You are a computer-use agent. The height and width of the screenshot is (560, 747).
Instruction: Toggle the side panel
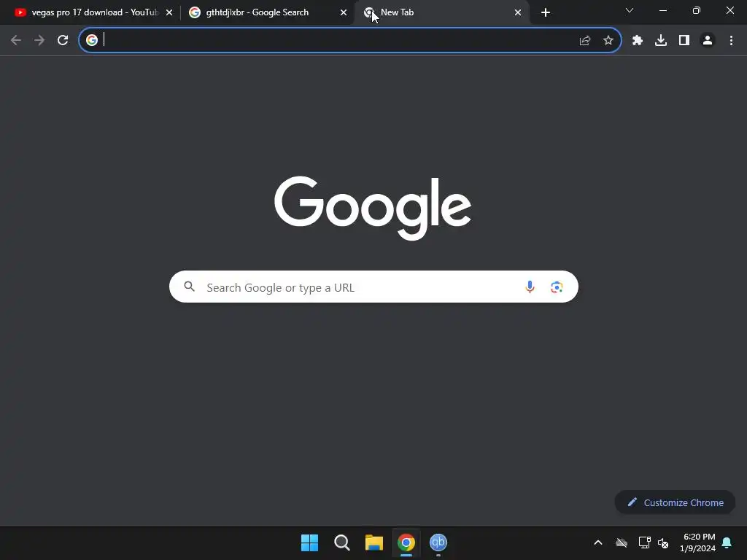pos(684,41)
